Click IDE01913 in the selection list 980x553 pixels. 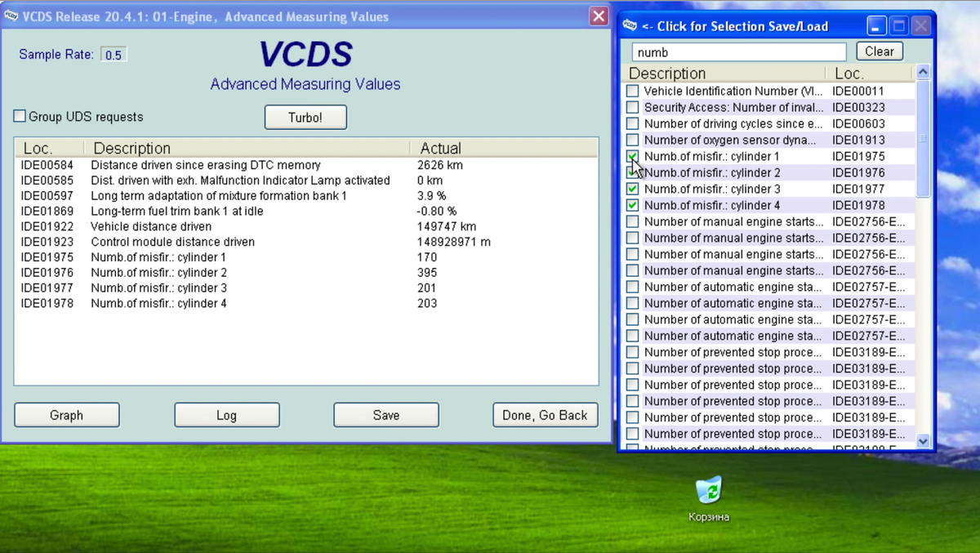point(858,140)
